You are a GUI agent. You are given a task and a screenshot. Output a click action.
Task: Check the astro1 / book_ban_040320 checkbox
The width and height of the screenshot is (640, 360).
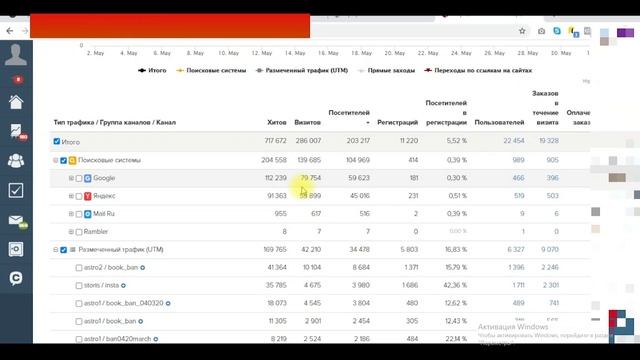point(79,304)
